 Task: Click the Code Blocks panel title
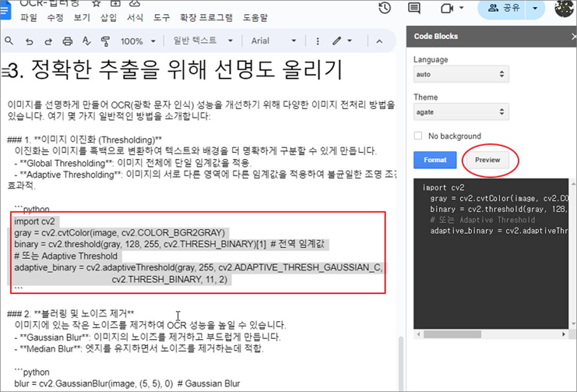coord(436,36)
